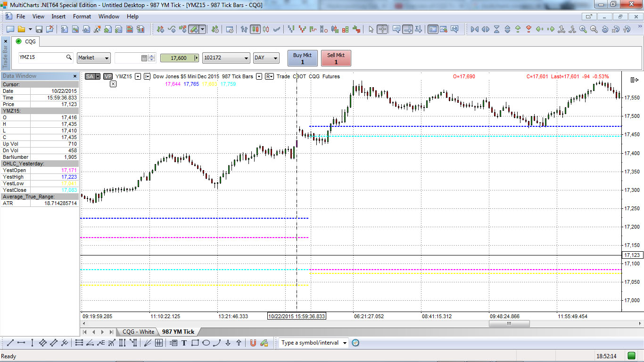Increase the price using the stepper up arrow
This screenshot has width=644, height=362.
(152, 56)
